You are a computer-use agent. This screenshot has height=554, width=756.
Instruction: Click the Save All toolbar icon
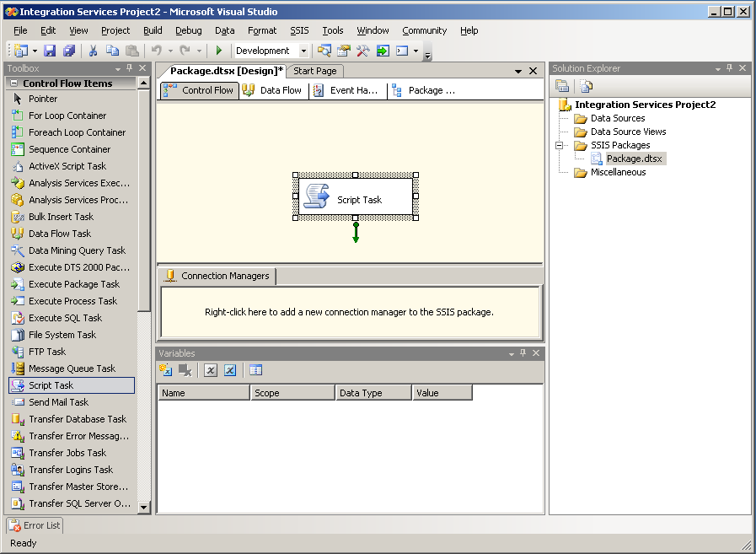[x=69, y=51]
